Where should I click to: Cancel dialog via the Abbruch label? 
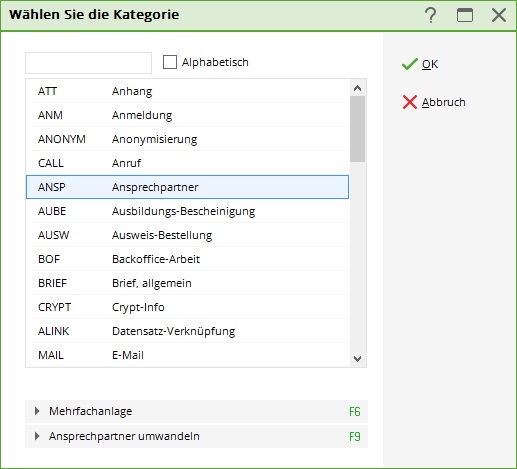[x=444, y=102]
